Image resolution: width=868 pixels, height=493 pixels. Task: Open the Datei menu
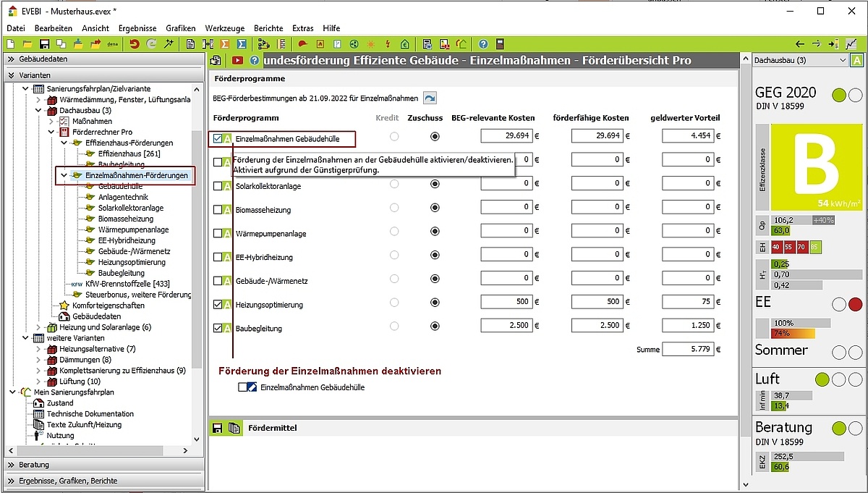tap(16, 28)
